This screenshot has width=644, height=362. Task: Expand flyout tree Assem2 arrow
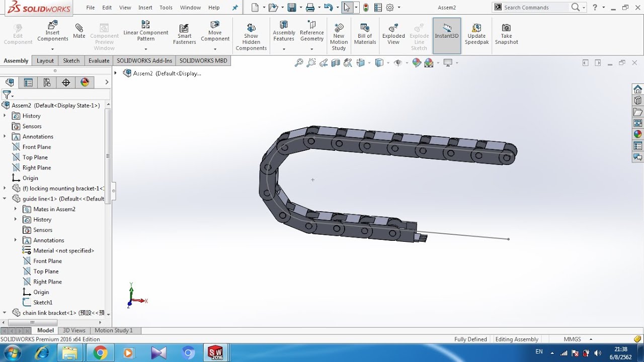(115, 73)
